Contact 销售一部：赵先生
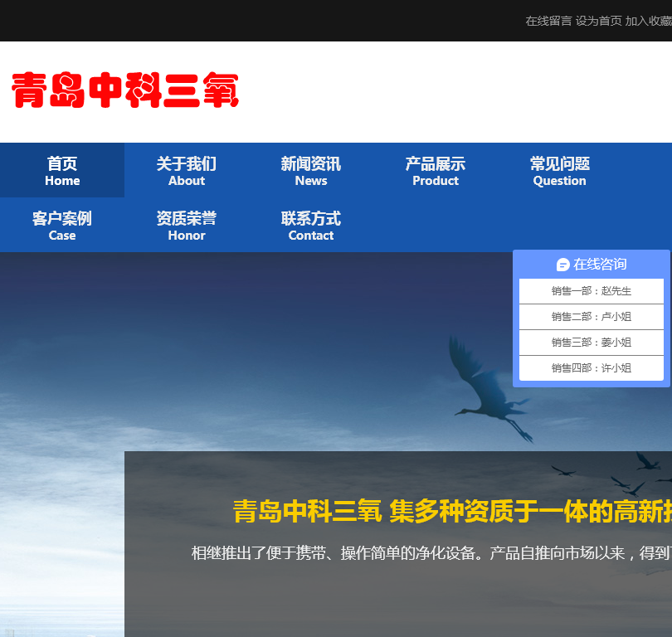The image size is (672, 637). (x=592, y=291)
